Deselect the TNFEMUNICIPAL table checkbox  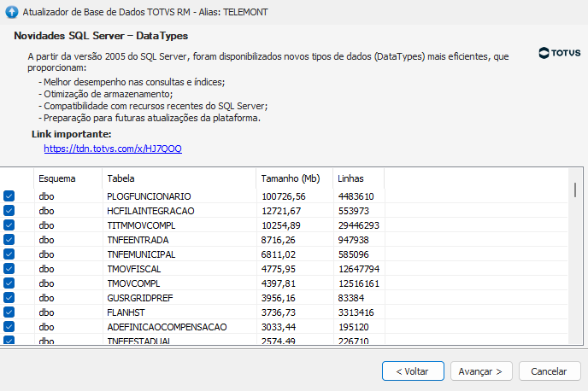(9, 254)
